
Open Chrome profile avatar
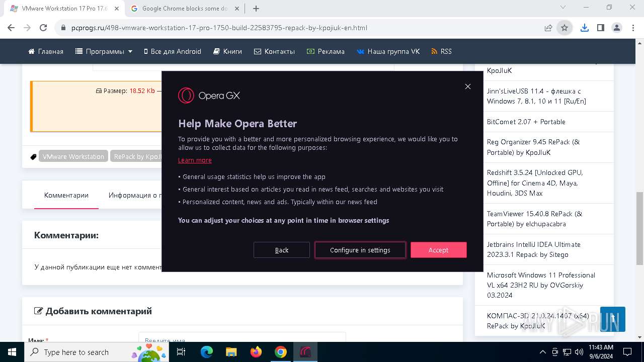coord(617,28)
